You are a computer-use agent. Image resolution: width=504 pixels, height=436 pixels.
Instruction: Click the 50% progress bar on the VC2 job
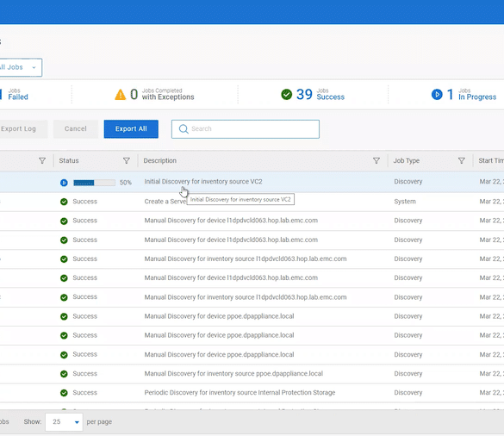(x=94, y=183)
